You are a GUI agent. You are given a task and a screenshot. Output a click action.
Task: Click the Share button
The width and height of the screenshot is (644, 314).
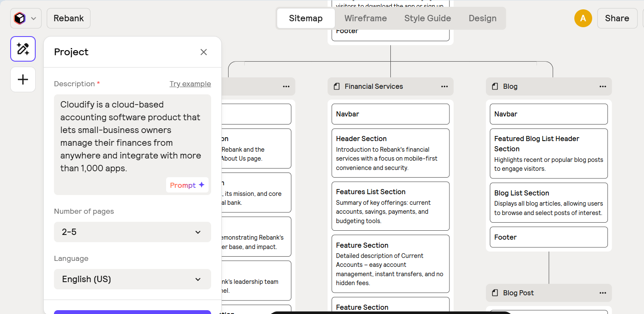(617, 18)
